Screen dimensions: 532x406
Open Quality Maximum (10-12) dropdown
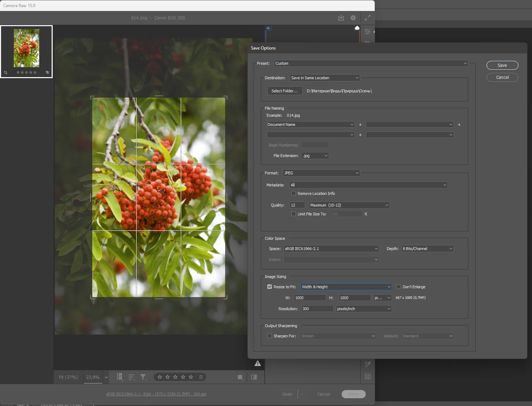coord(349,205)
